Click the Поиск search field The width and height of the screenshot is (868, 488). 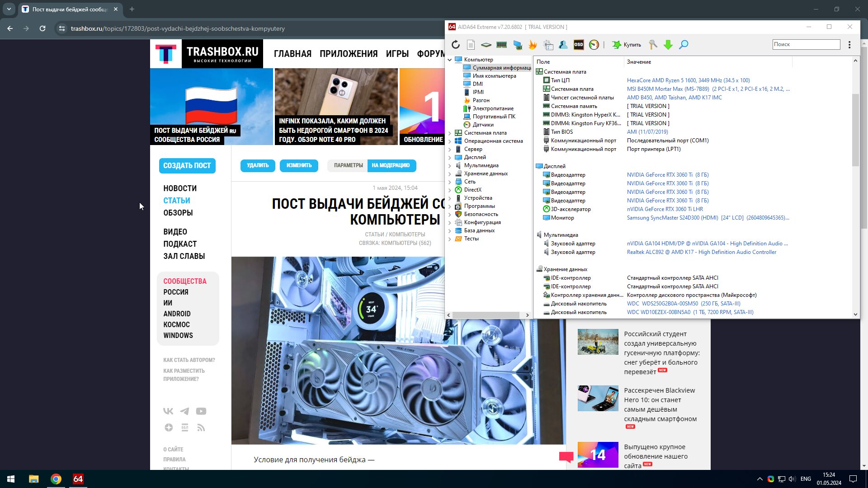pos(806,44)
